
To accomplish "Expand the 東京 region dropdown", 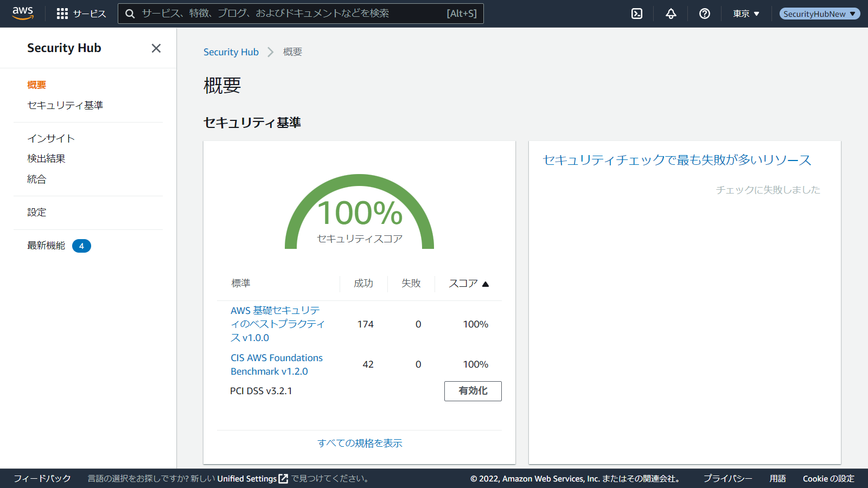I will pos(746,14).
